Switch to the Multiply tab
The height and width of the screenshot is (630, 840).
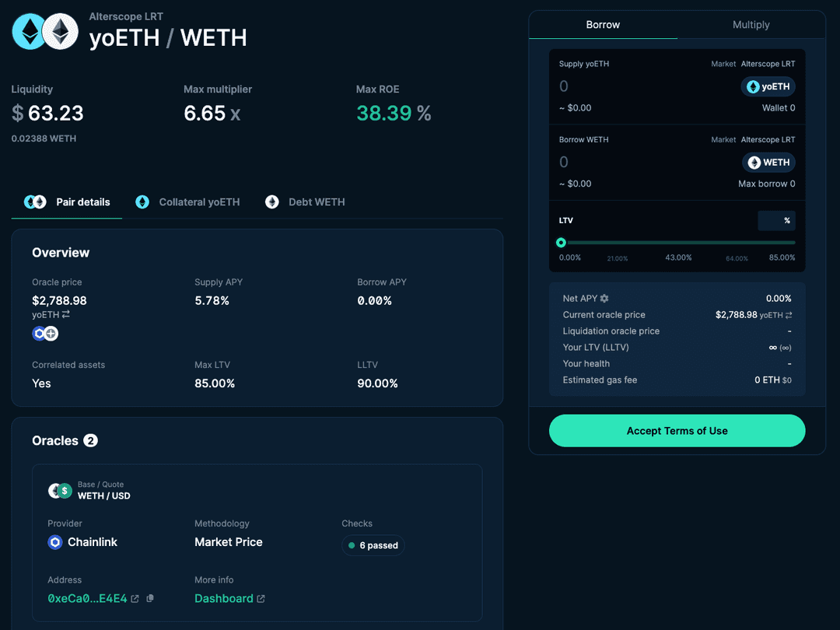click(751, 25)
